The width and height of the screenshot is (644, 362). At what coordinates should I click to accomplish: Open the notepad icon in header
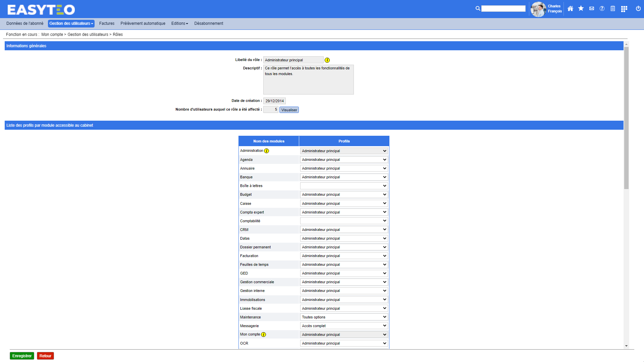pyautogui.click(x=613, y=9)
